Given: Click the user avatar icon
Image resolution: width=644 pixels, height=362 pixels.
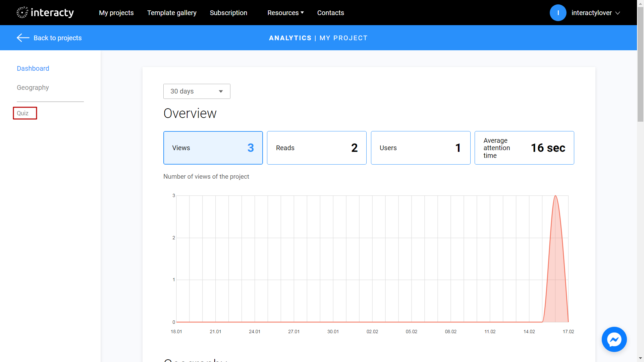Looking at the screenshot, I should [558, 13].
